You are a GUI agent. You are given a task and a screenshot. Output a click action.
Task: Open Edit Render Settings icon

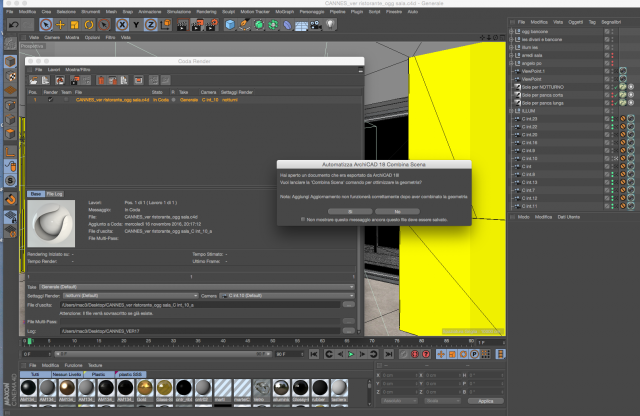click(x=212, y=25)
